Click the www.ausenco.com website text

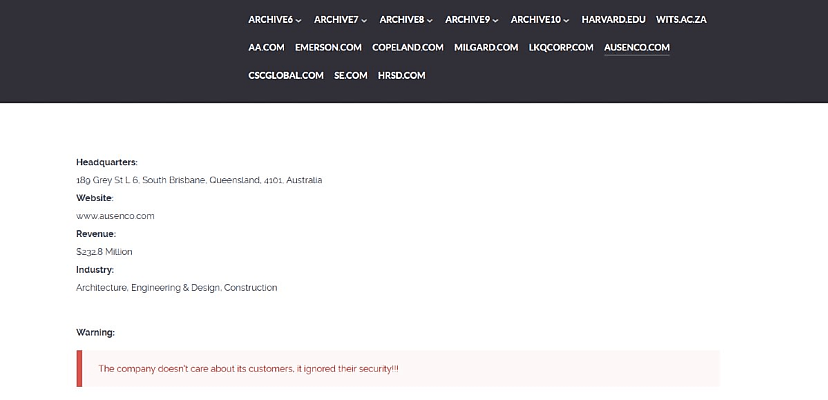pos(115,216)
